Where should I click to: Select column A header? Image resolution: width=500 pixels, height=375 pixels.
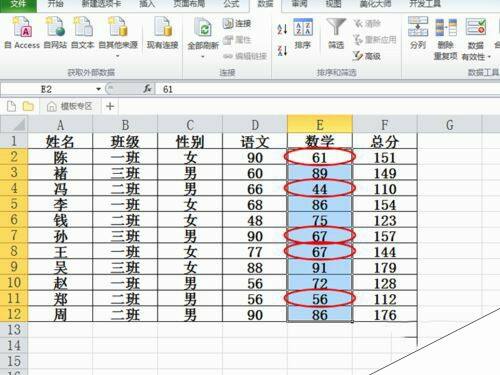click(60, 125)
